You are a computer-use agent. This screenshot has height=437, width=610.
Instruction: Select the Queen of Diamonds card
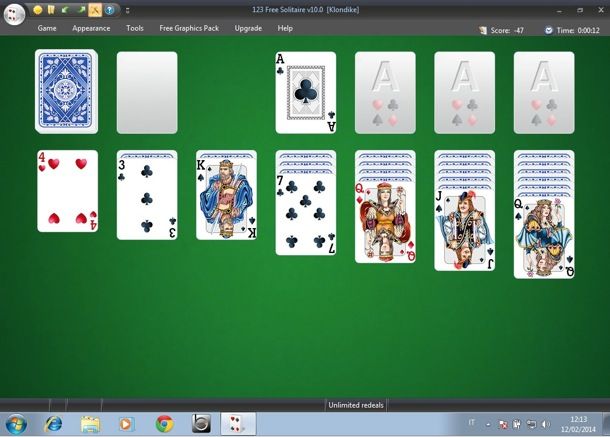tap(385, 222)
